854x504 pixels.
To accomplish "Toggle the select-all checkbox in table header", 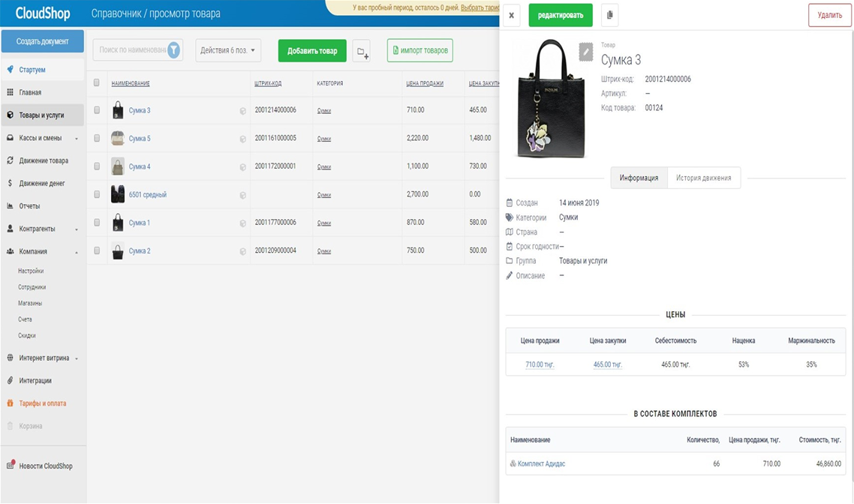I will click(x=97, y=83).
